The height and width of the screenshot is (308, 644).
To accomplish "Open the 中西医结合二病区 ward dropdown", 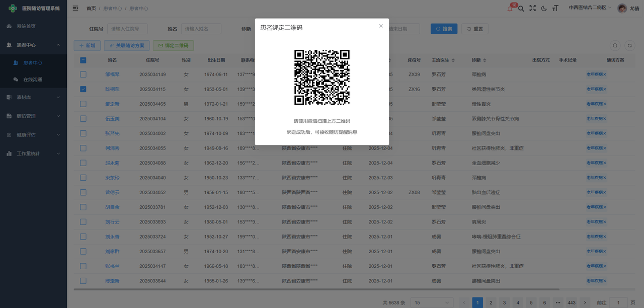I will (x=590, y=8).
